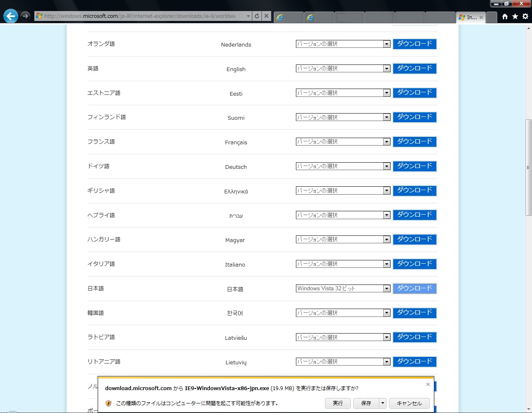Screen dimensions: 532x413
Task: Click the vertical scrollbar thumb
Action: click(529, 168)
